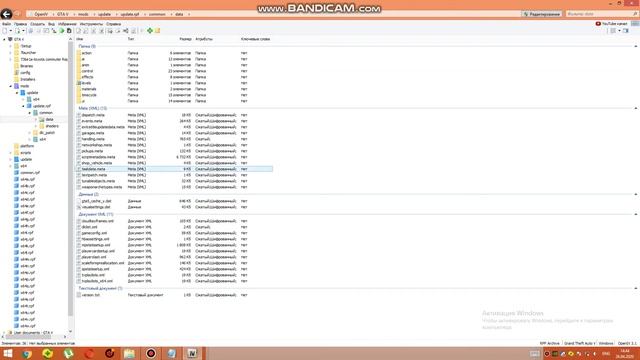Click the green plus add-file toolbar icon
This screenshot has height=360, width=640.
pos(150,31)
